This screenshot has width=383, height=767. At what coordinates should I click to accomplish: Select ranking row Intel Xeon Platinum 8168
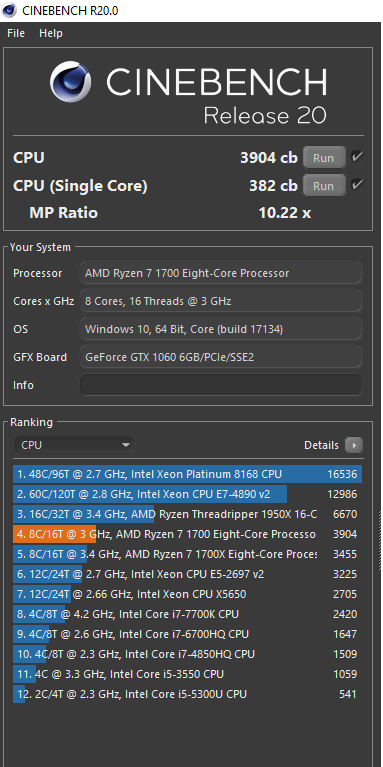187,474
